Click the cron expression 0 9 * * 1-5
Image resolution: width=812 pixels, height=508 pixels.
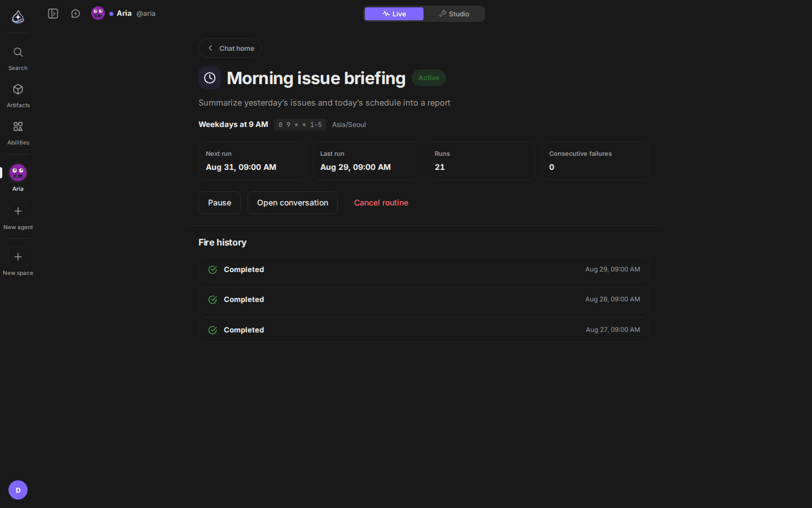pos(300,125)
